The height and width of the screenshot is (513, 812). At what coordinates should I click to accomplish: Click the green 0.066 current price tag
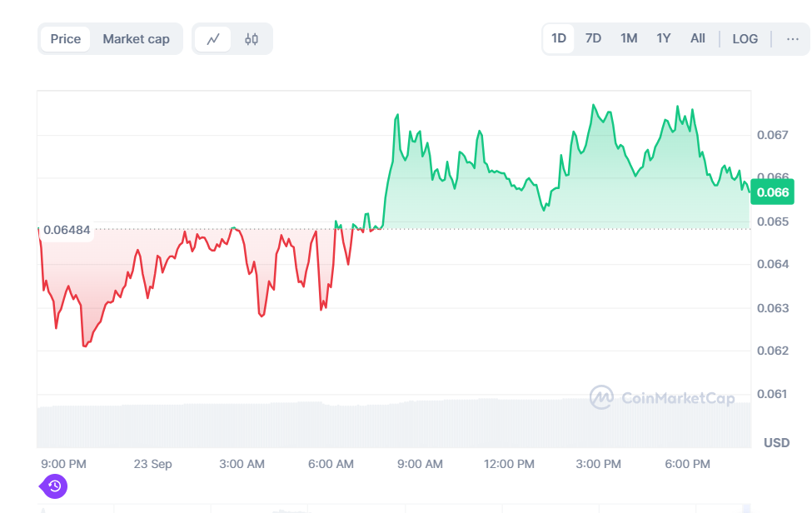[772, 192]
